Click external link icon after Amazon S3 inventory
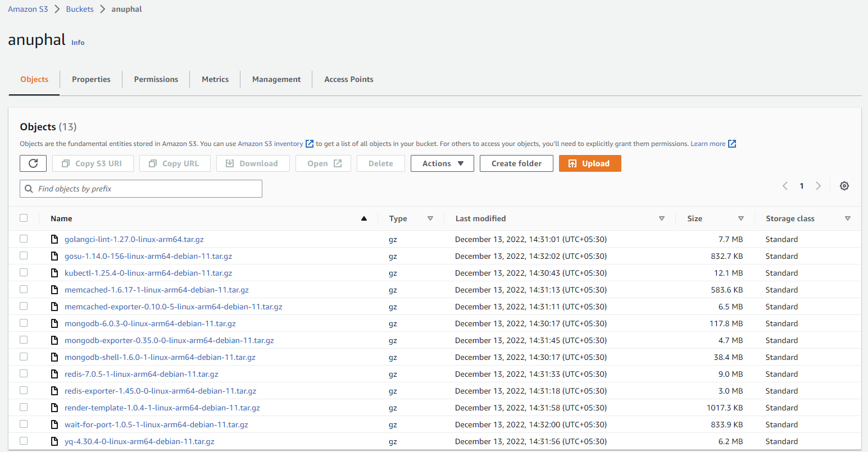The width and height of the screenshot is (868, 452). [x=310, y=144]
